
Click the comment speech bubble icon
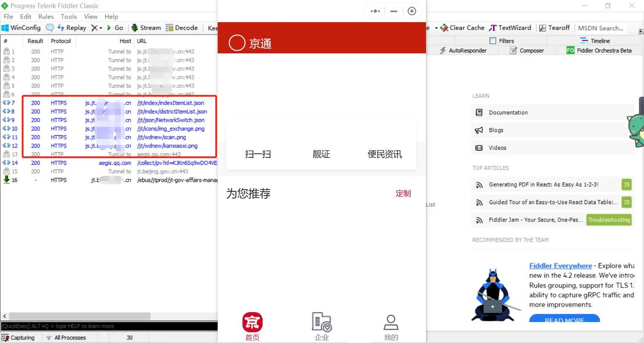tap(50, 28)
